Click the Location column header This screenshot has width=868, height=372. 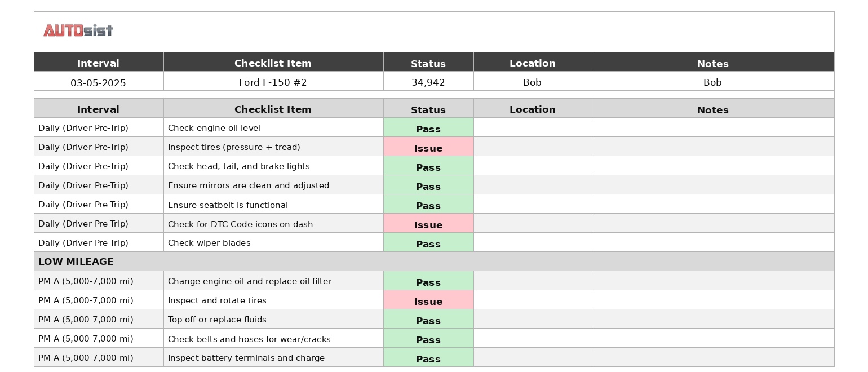coord(533,63)
